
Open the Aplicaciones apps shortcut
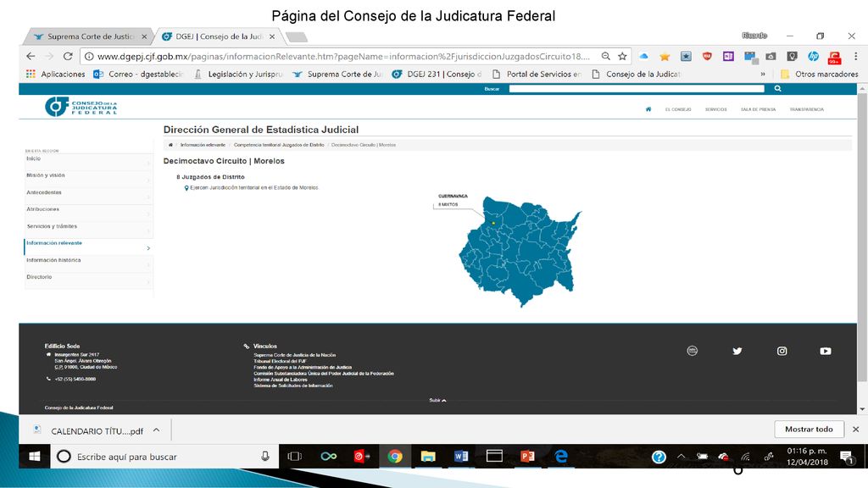pyautogui.click(x=55, y=75)
